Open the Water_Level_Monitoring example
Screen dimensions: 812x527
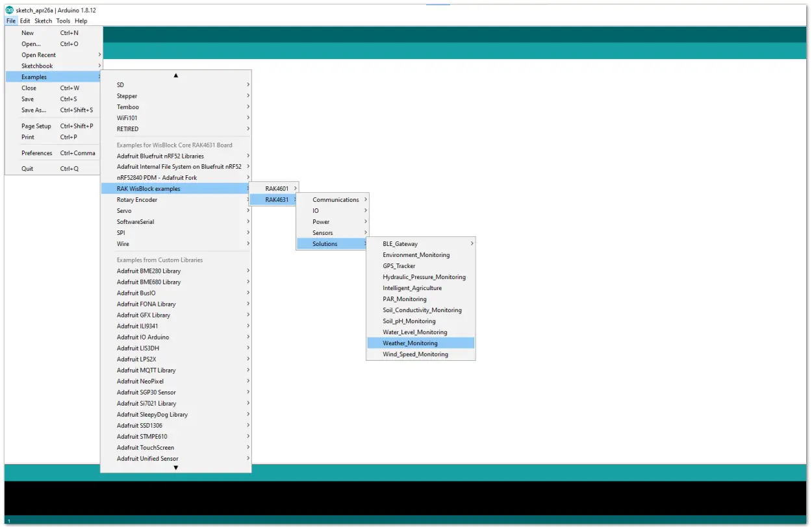[x=421, y=332]
